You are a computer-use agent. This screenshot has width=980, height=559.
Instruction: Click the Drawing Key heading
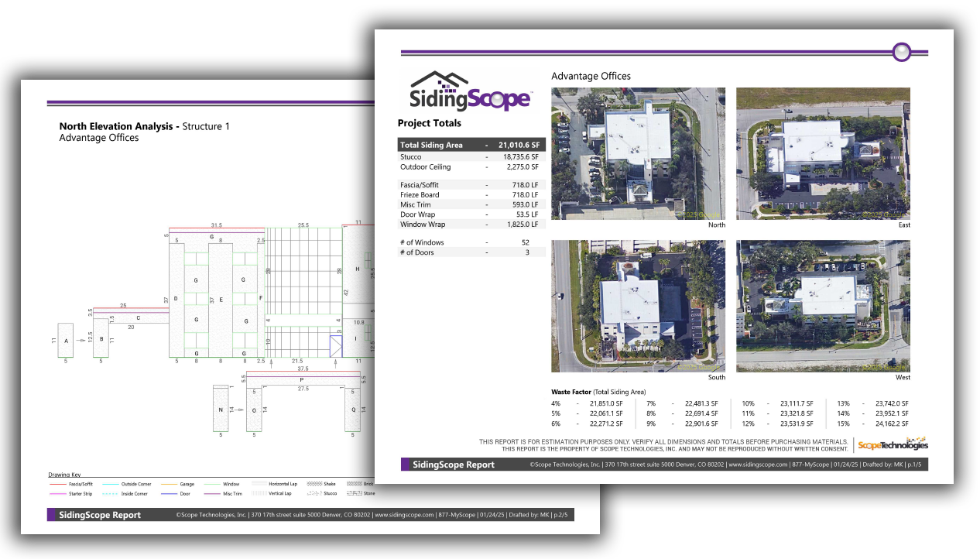[64, 475]
